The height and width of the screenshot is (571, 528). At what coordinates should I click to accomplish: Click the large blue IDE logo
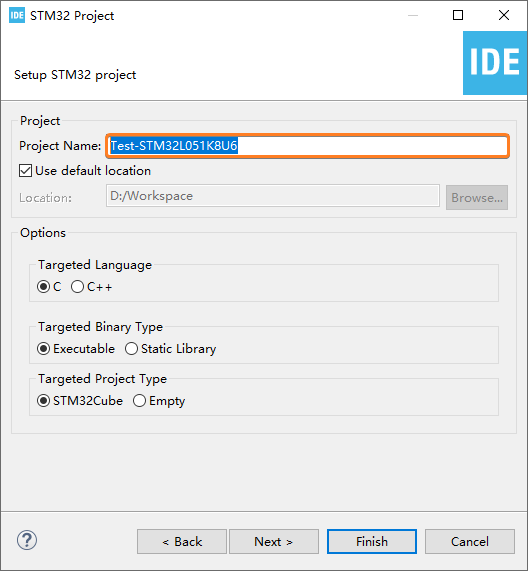[x=495, y=63]
